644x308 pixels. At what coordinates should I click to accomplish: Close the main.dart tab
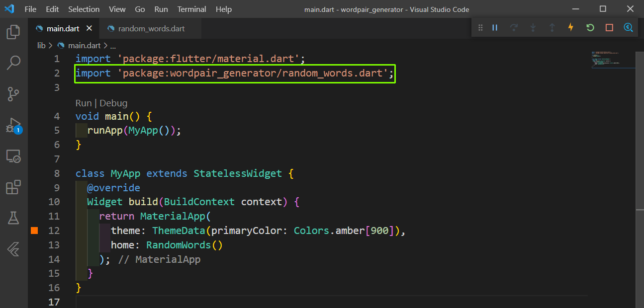click(89, 28)
